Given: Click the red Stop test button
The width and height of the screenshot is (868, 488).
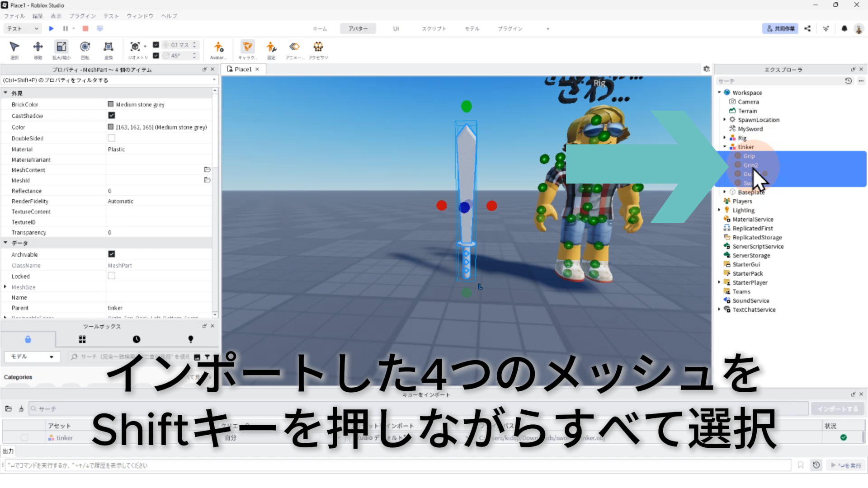Looking at the screenshot, I should point(85,28).
